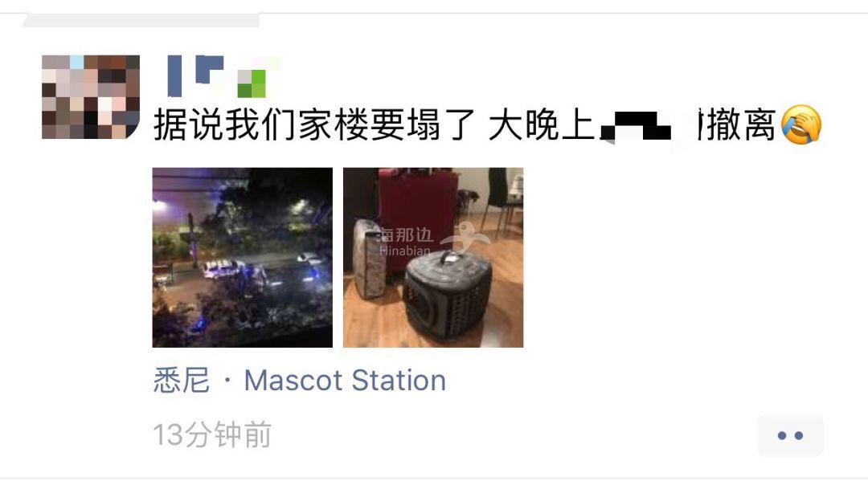Open the Mascot Station location link
The width and height of the screenshot is (868, 481).
pyautogui.click(x=345, y=381)
